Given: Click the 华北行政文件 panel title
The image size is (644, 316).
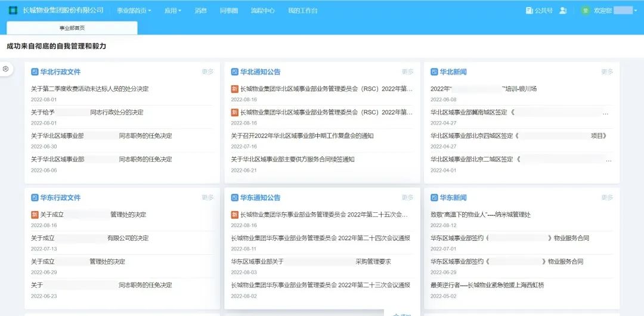Looking at the screenshot, I should click(60, 72).
